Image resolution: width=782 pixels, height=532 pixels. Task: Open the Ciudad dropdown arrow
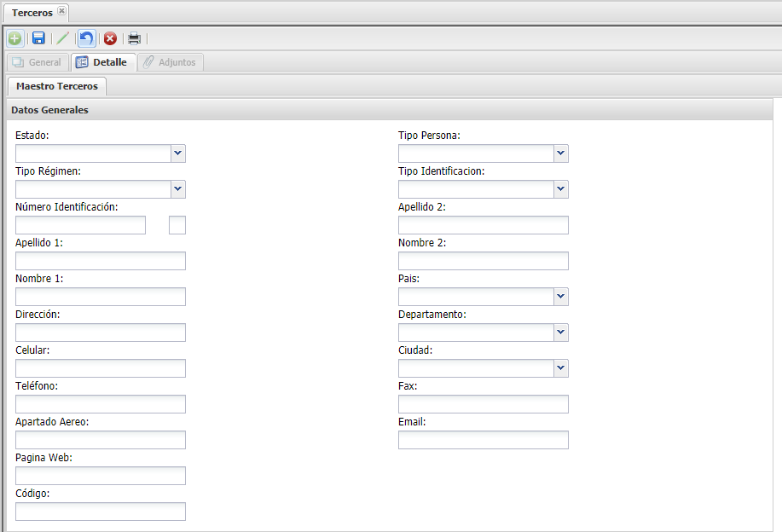560,368
